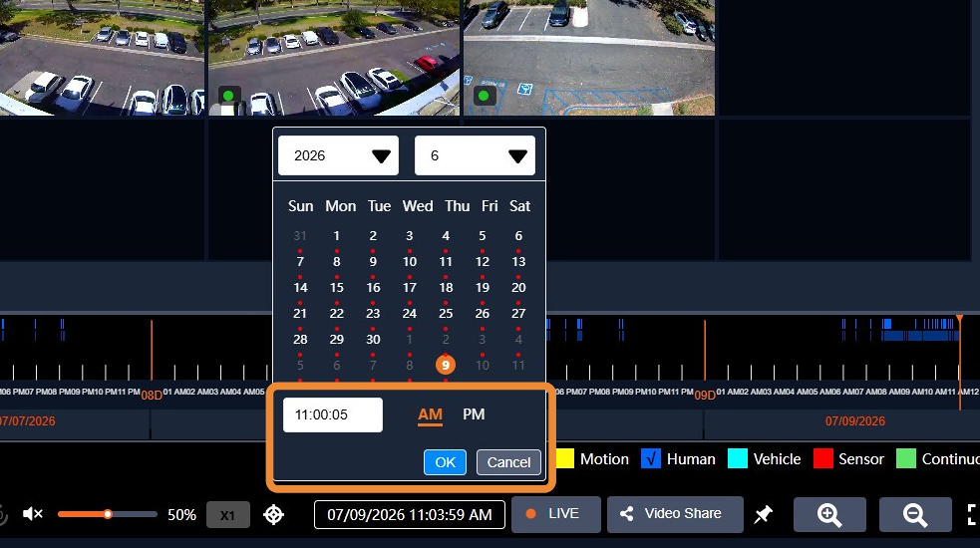Click the crosshair target icon

click(x=274, y=515)
